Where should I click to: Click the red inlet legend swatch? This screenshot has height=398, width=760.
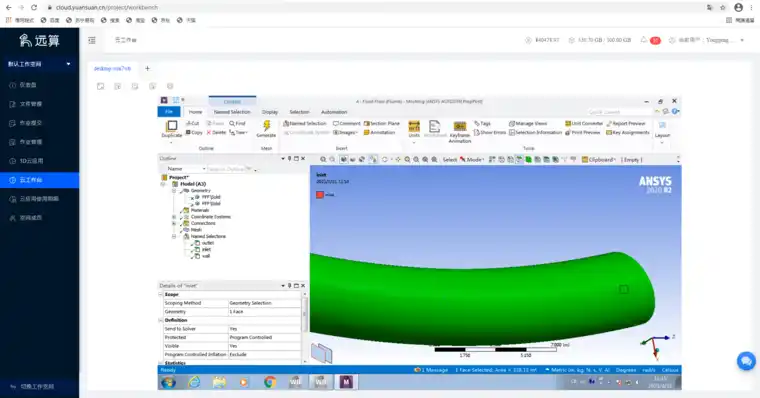[320, 195]
